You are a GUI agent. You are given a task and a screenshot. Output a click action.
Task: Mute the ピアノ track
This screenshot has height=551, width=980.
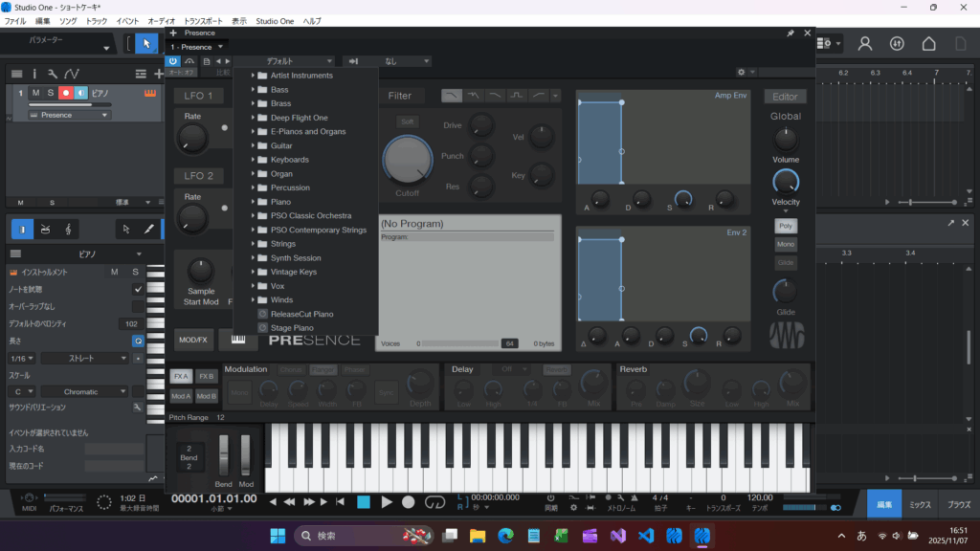click(x=35, y=93)
